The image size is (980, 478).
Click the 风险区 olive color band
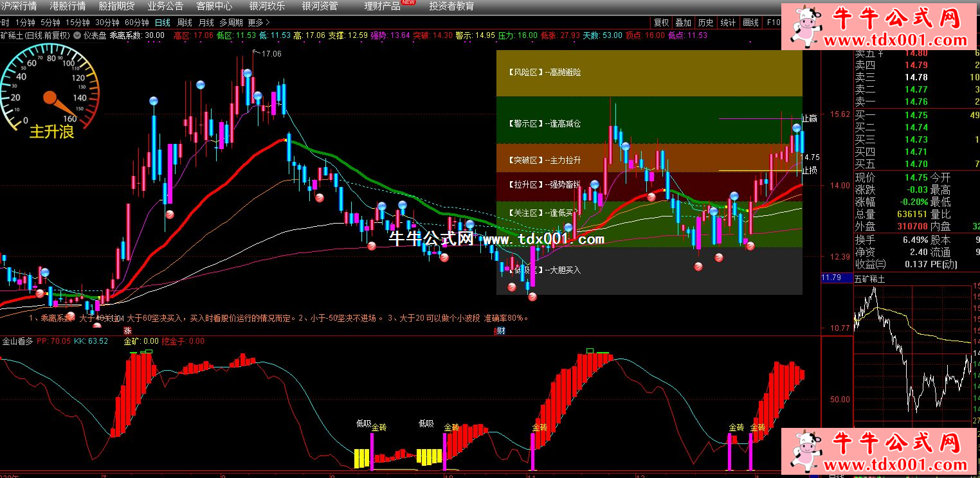coord(649,73)
